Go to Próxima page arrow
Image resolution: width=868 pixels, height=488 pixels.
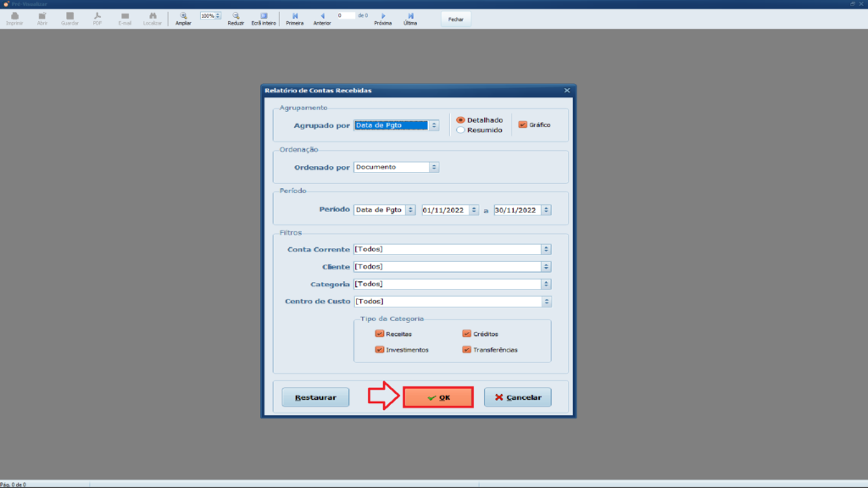click(383, 16)
